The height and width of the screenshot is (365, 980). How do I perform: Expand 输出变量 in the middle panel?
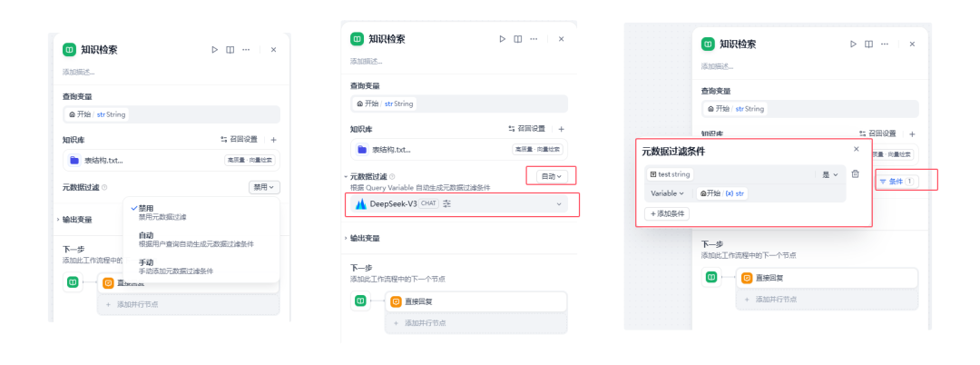pyautogui.click(x=362, y=238)
